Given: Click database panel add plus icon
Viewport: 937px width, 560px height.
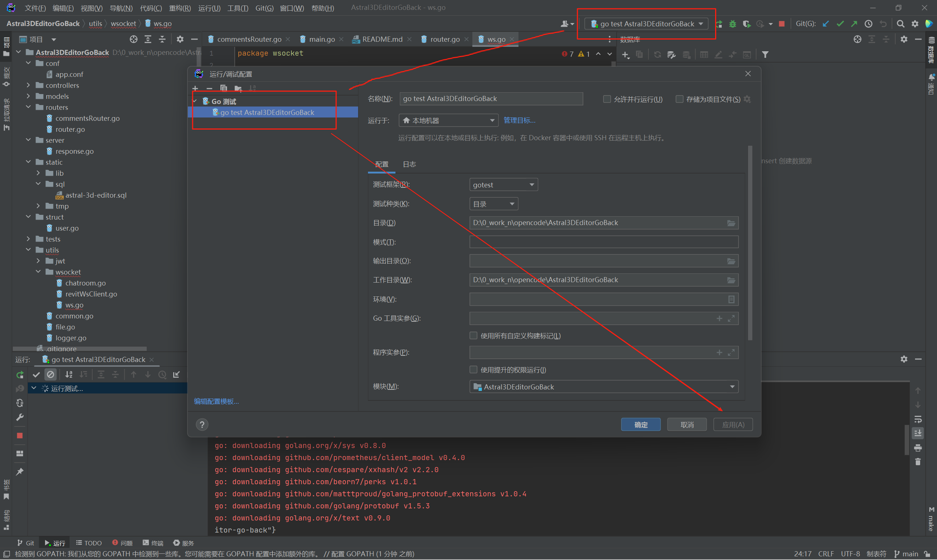Looking at the screenshot, I should coord(625,55).
